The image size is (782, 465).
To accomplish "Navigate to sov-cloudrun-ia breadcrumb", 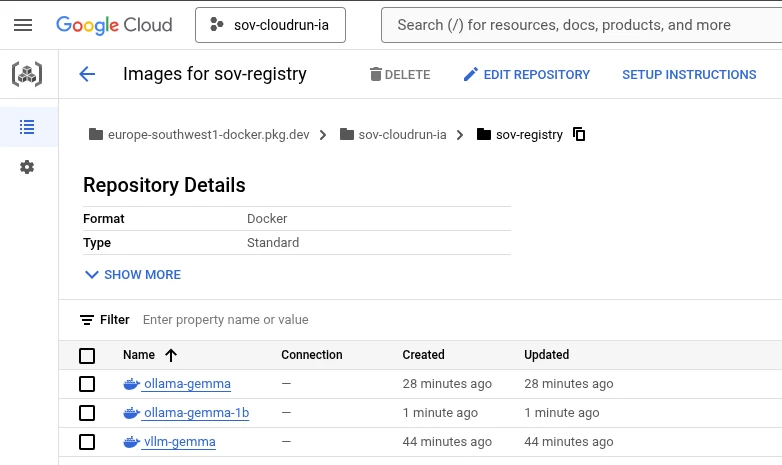I will tap(402, 135).
